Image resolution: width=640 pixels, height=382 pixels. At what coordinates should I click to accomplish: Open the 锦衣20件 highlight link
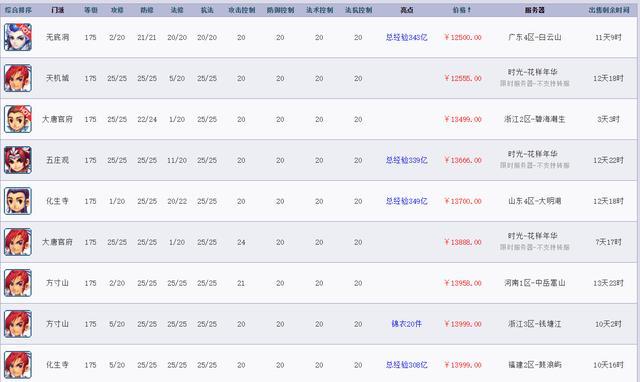[407, 324]
